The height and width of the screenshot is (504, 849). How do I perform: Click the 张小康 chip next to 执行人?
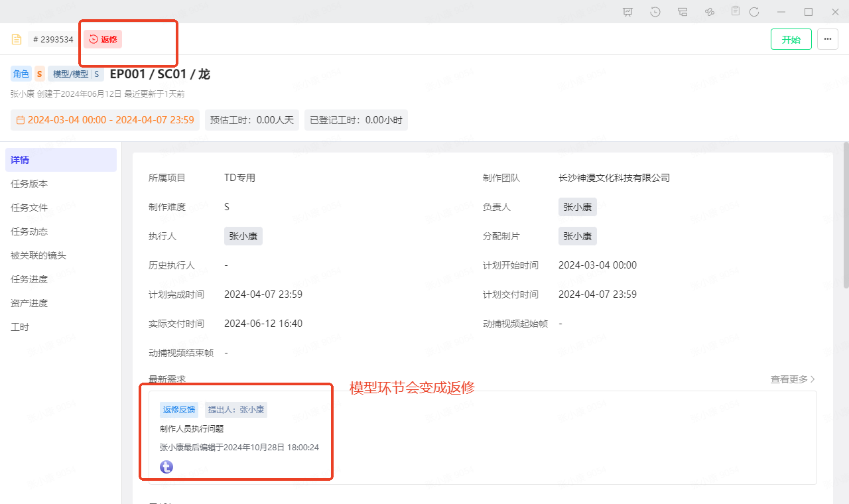(x=243, y=236)
